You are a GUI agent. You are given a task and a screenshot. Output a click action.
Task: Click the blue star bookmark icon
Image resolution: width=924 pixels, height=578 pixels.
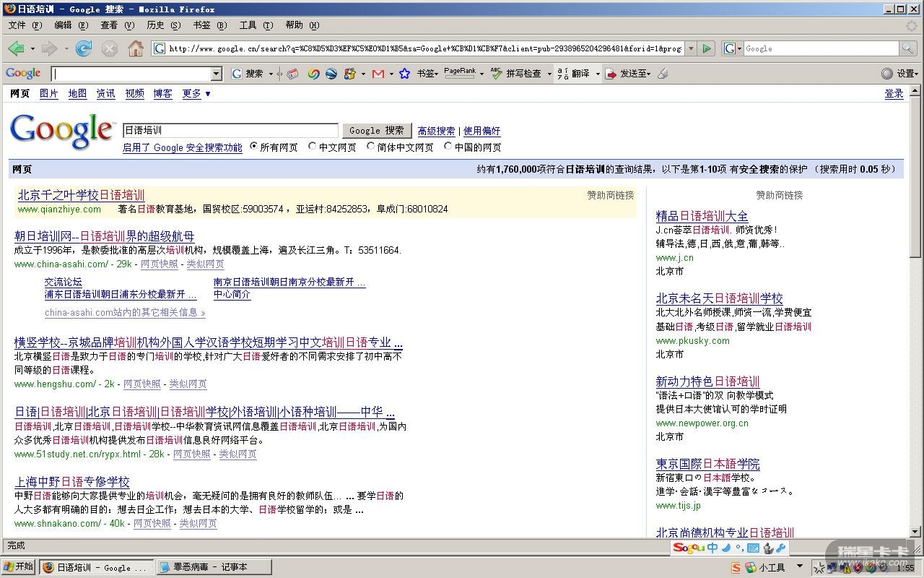pyautogui.click(x=404, y=74)
